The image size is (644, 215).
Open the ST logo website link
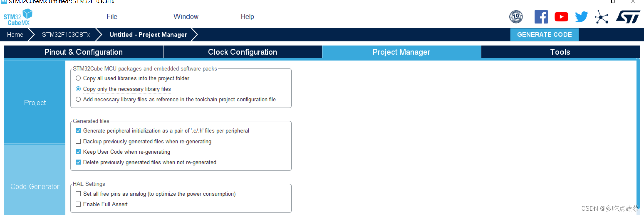point(628,17)
